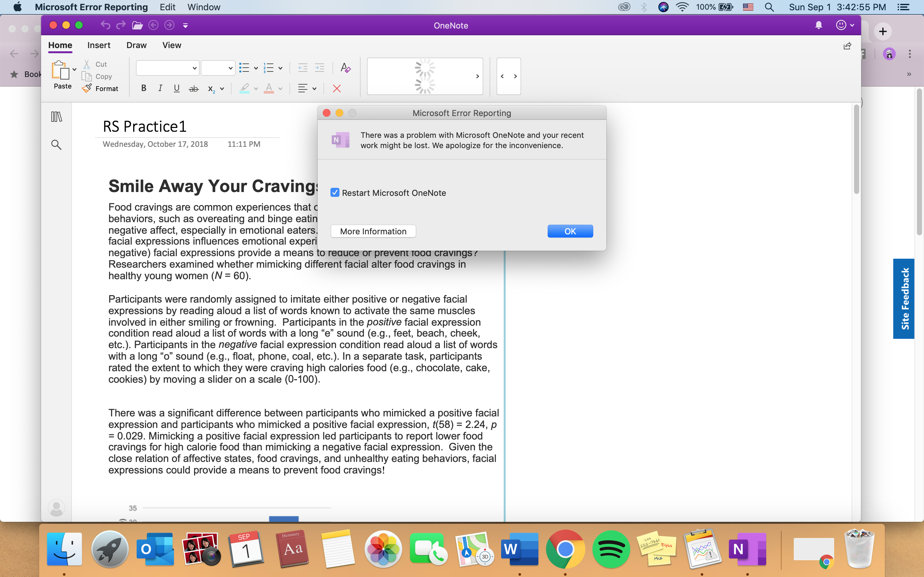924x577 pixels.
Task: Click the Clear Formatting icon
Action: [345, 68]
